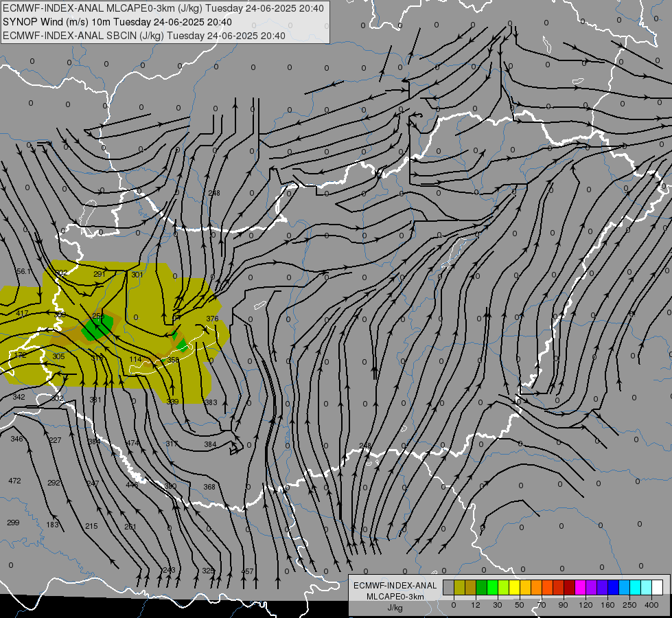Image resolution: width=672 pixels, height=618 pixels.
Task: Click the map value 474
Action: 133,443
